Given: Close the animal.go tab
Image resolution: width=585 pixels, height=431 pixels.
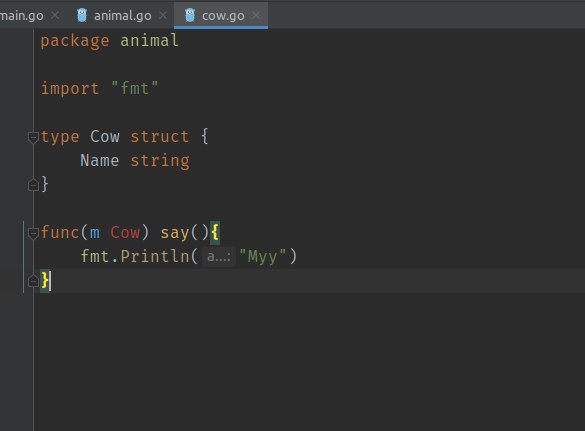Looking at the screenshot, I should 163,15.
